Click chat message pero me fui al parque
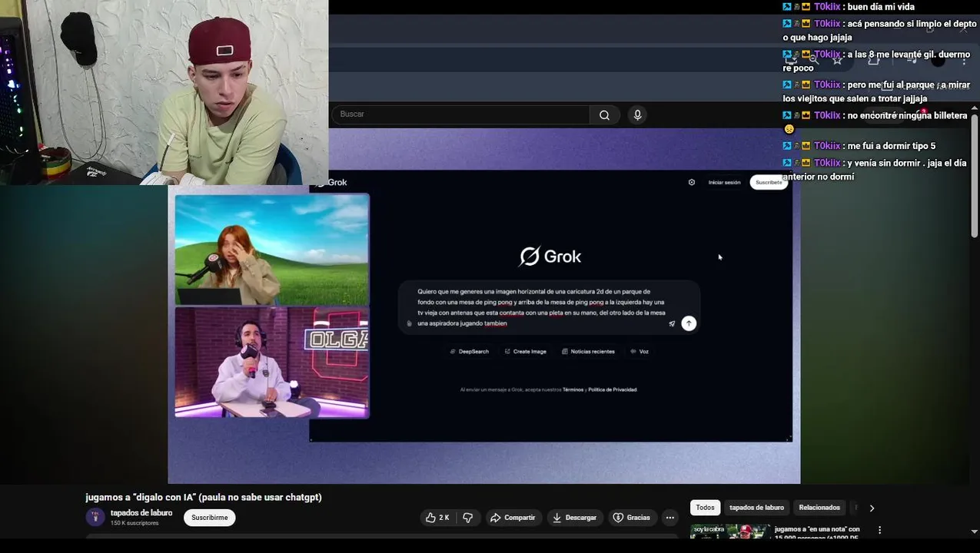The width and height of the screenshot is (980, 553). (x=876, y=91)
